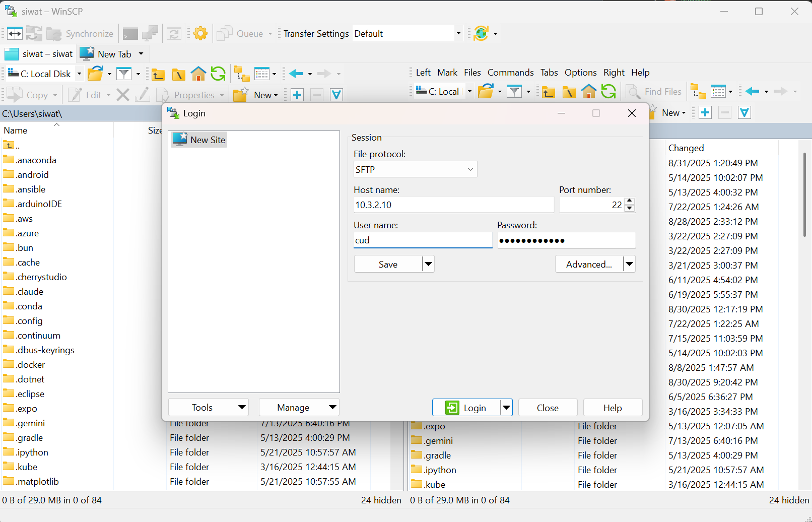This screenshot has height=522, width=812.
Task: Switch to the siwat – siwat tab
Action: (39, 54)
